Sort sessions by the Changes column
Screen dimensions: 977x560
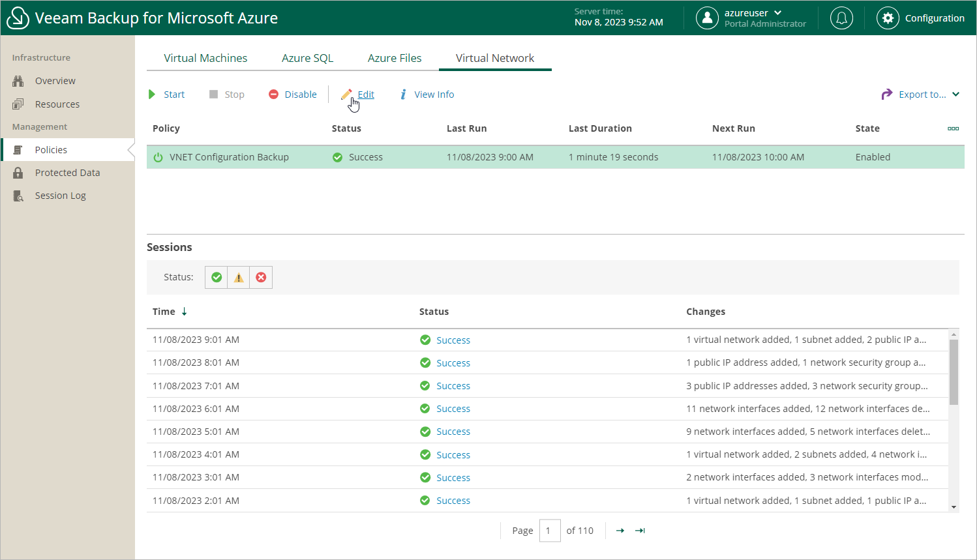[706, 312]
